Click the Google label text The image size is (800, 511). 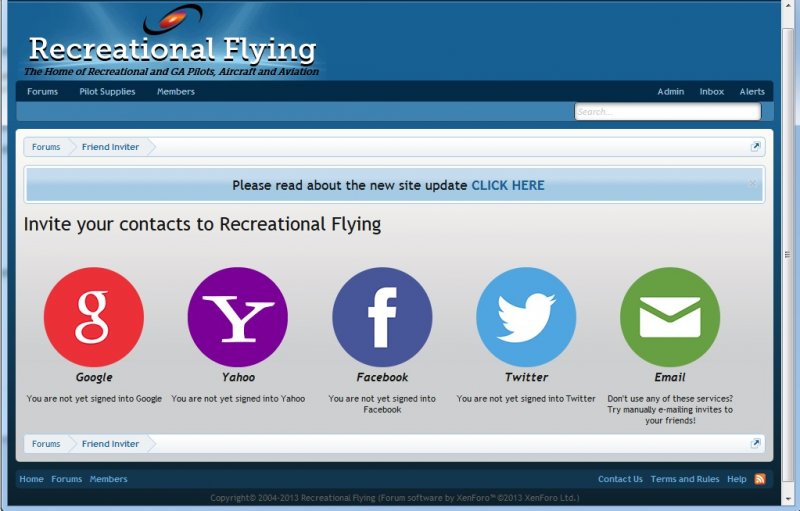pos(94,377)
